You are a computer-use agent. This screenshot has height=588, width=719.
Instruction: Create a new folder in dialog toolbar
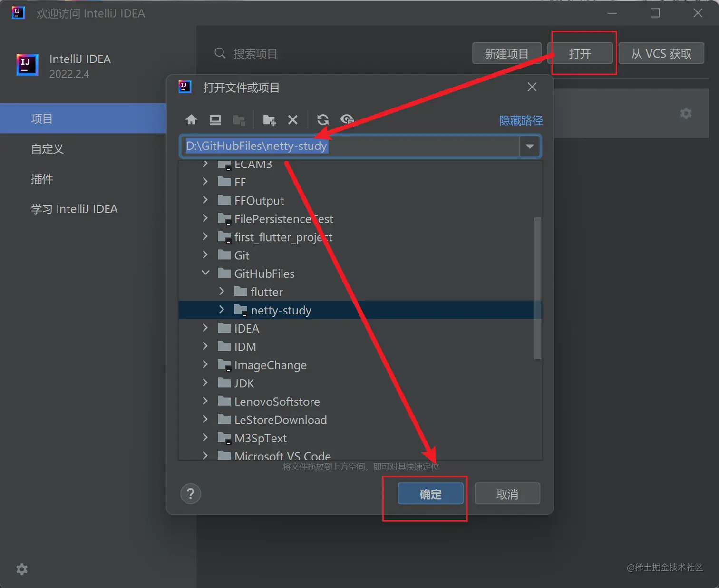pyautogui.click(x=270, y=120)
